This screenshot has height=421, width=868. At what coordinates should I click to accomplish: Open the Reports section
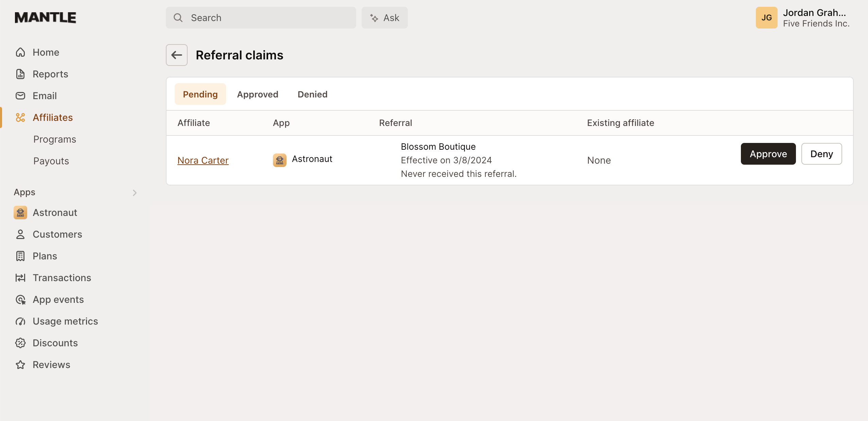50,74
